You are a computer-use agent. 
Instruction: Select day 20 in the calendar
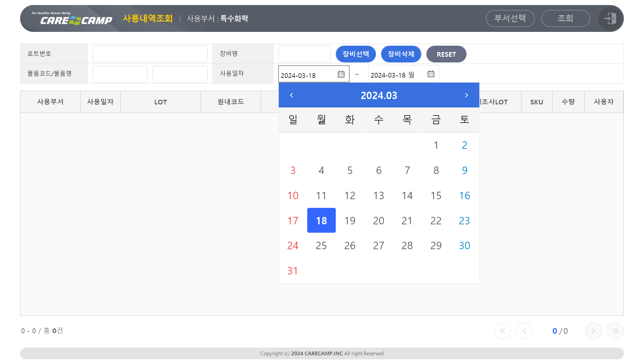tap(379, 221)
